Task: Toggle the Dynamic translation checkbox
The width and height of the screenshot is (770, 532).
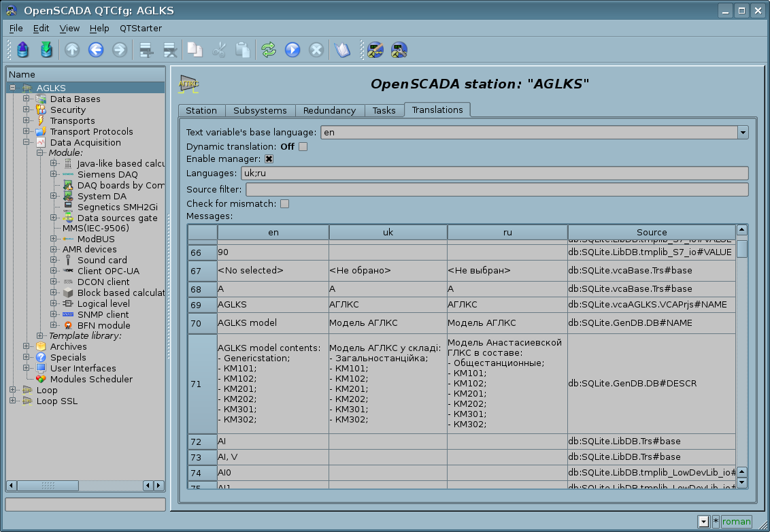Action: (x=303, y=146)
